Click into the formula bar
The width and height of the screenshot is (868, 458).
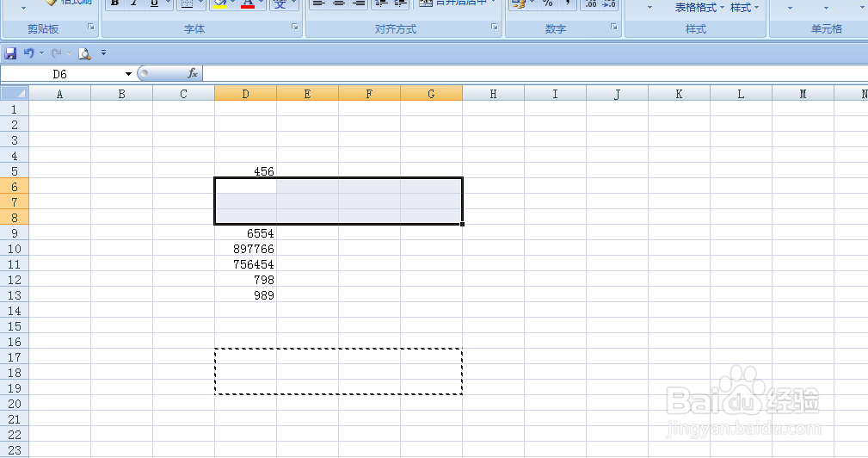click(x=535, y=73)
